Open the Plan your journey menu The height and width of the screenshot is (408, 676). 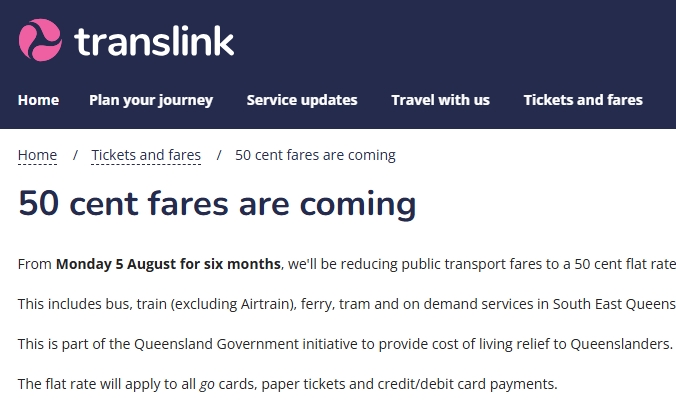[x=151, y=100]
